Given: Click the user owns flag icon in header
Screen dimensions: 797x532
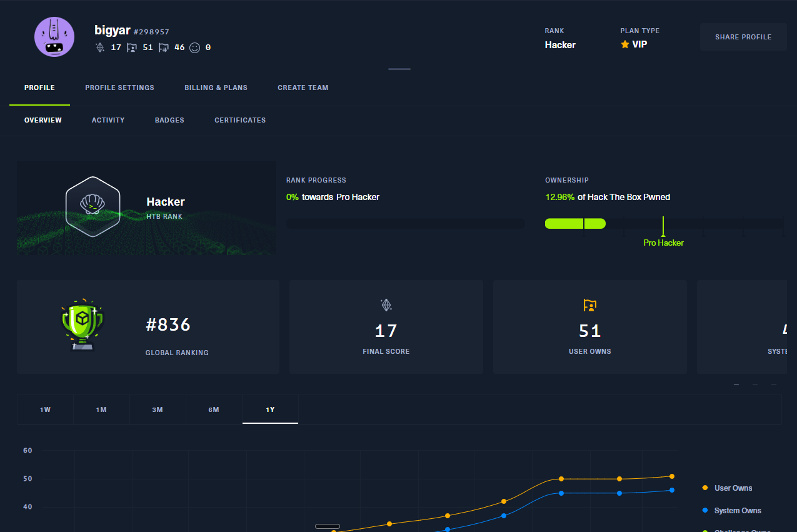Looking at the screenshot, I should point(131,48).
